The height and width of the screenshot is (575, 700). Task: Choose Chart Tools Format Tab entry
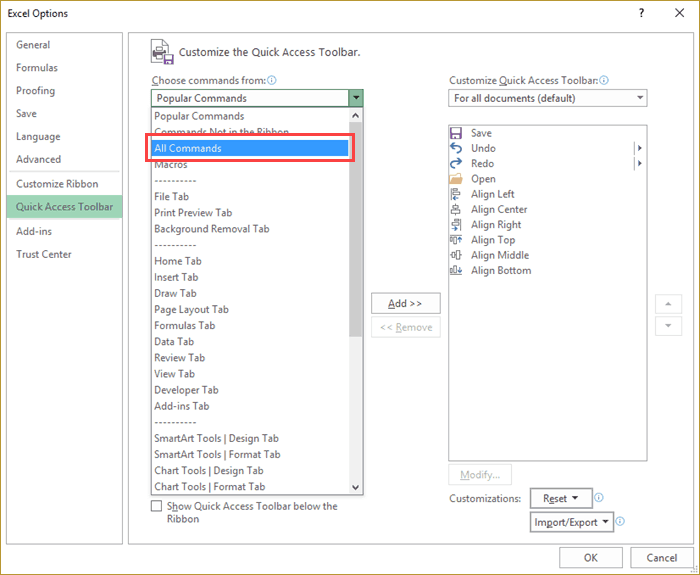pos(250,486)
